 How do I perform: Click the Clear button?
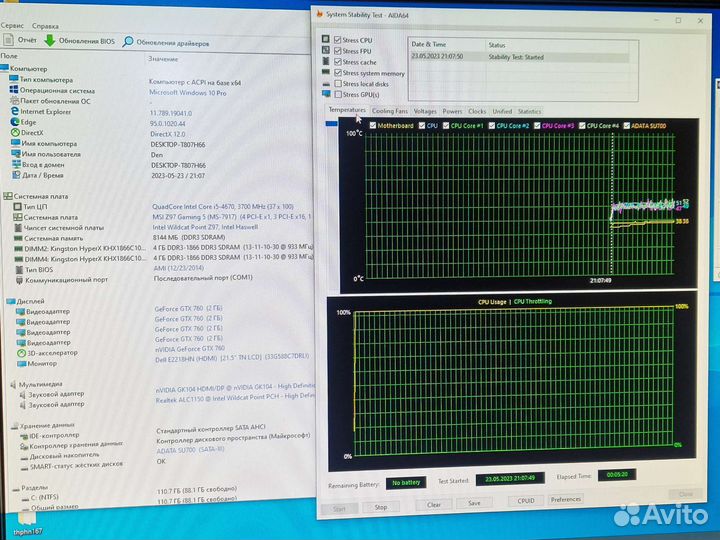[434, 505]
